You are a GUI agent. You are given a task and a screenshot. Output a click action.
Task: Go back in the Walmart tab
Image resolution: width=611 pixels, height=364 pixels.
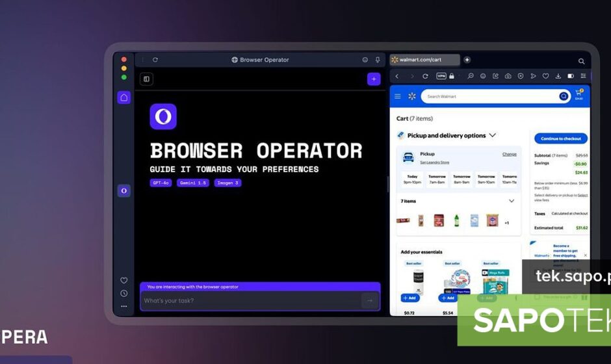[x=397, y=77]
